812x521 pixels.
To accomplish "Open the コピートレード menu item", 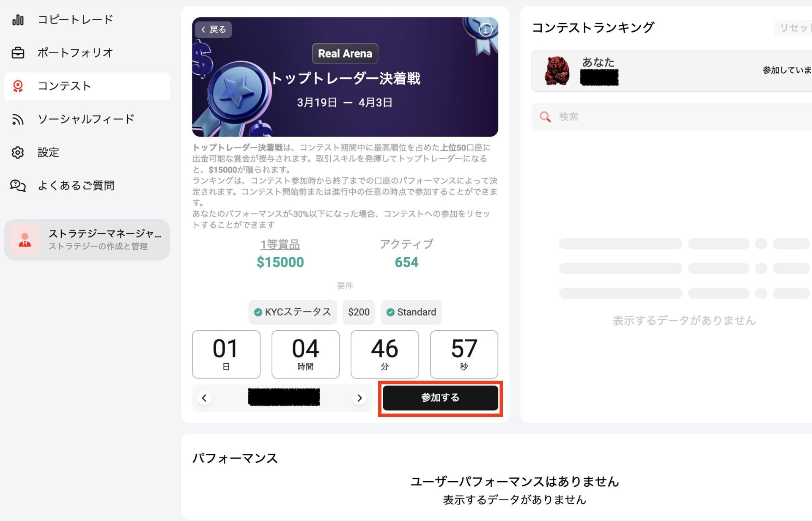I will pyautogui.click(x=75, y=20).
